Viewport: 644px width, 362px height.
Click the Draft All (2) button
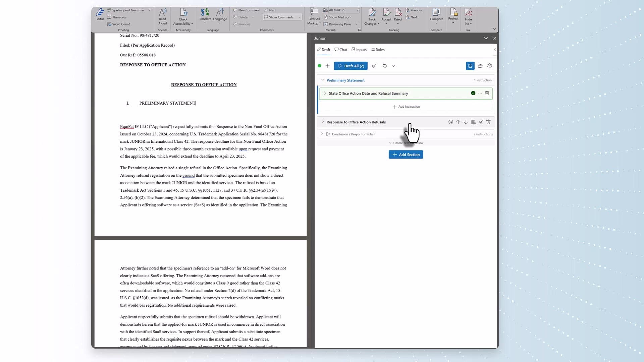click(x=351, y=66)
